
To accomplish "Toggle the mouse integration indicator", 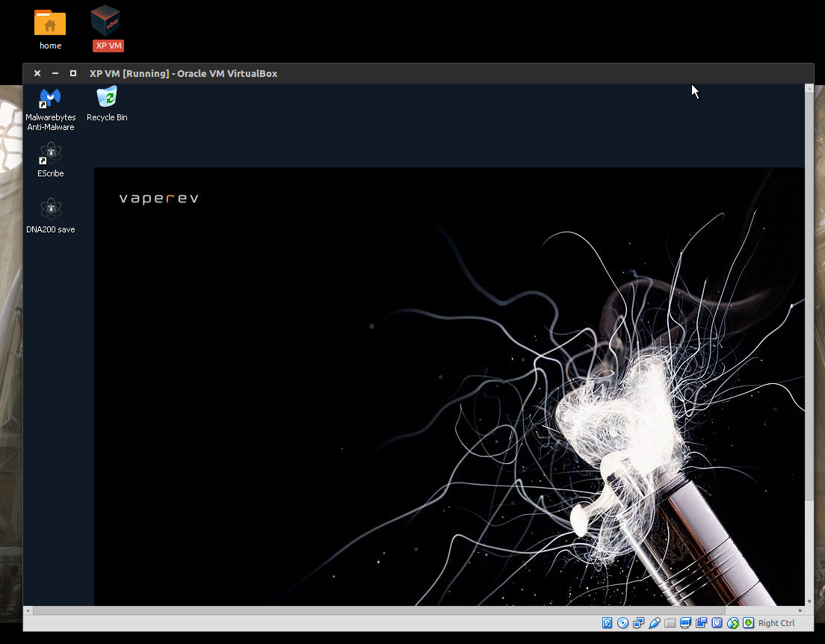I will (733, 623).
